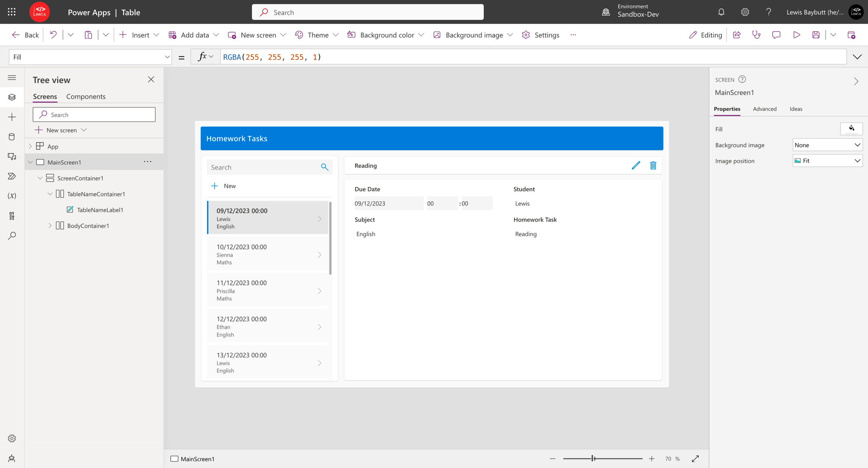Open the Comments icon
Viewport: 868px width, 468px height.
click(776, 35)
